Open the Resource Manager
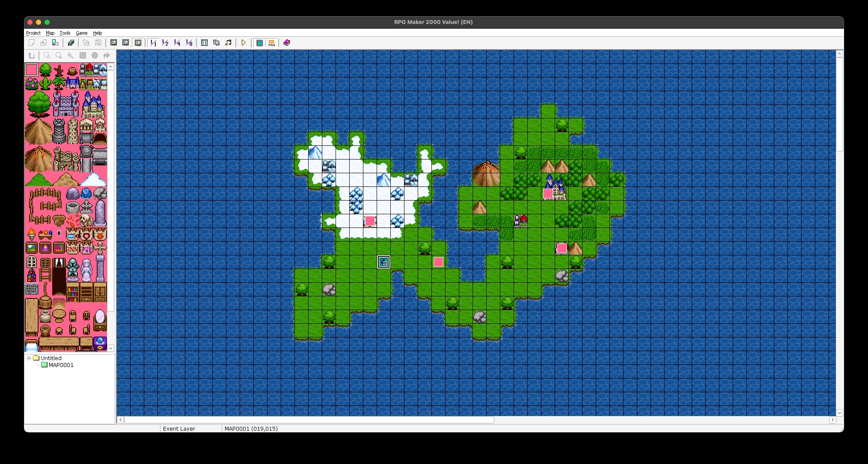This screenshot has width=868, height=464. point(216,42)
